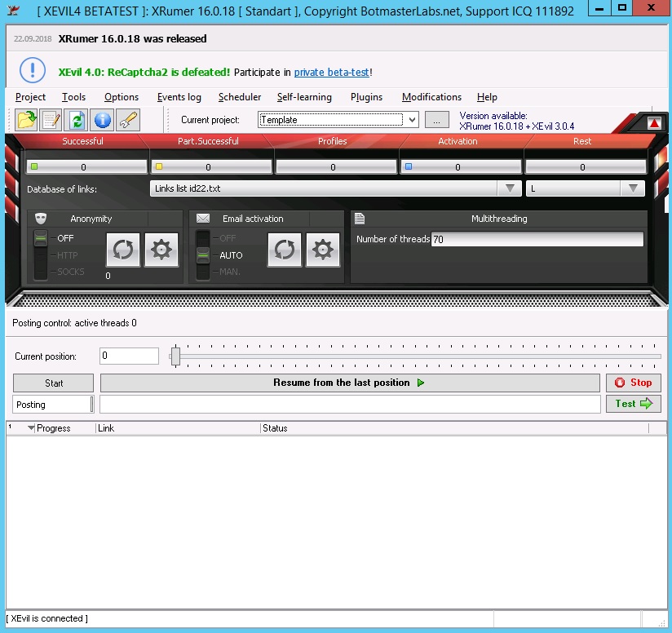Set Email activation switch to AUTO

click(231, 255)
